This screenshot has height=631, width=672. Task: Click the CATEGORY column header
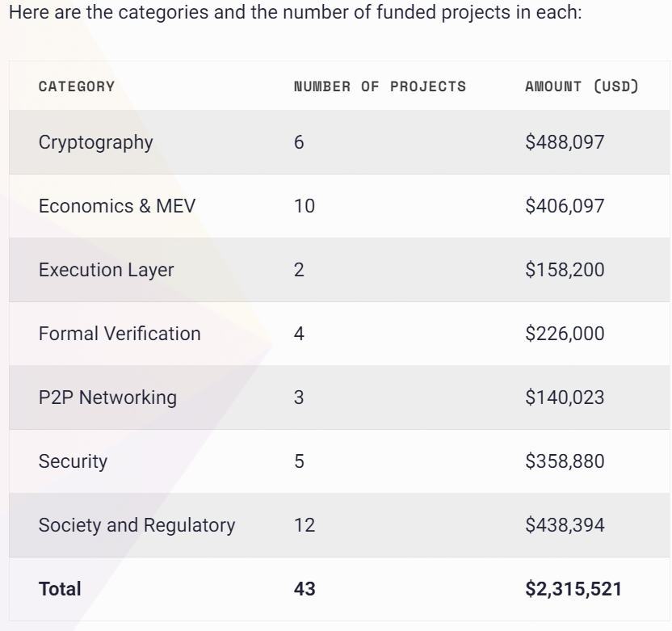tap(77, 86)
